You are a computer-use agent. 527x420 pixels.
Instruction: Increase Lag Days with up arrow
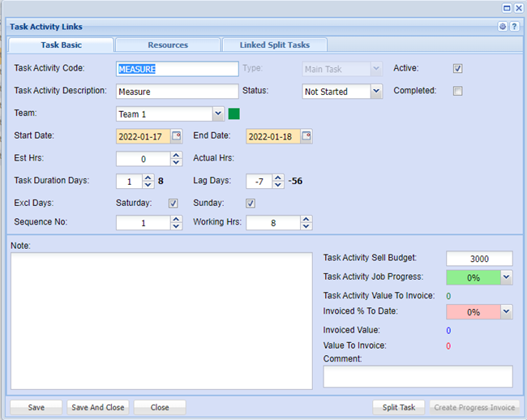278,178
